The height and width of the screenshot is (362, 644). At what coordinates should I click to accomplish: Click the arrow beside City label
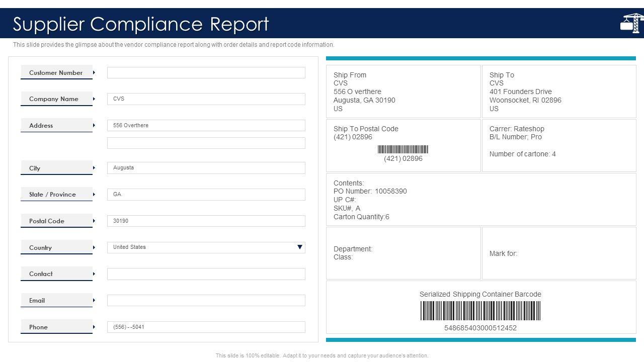[x=94, y=168]
